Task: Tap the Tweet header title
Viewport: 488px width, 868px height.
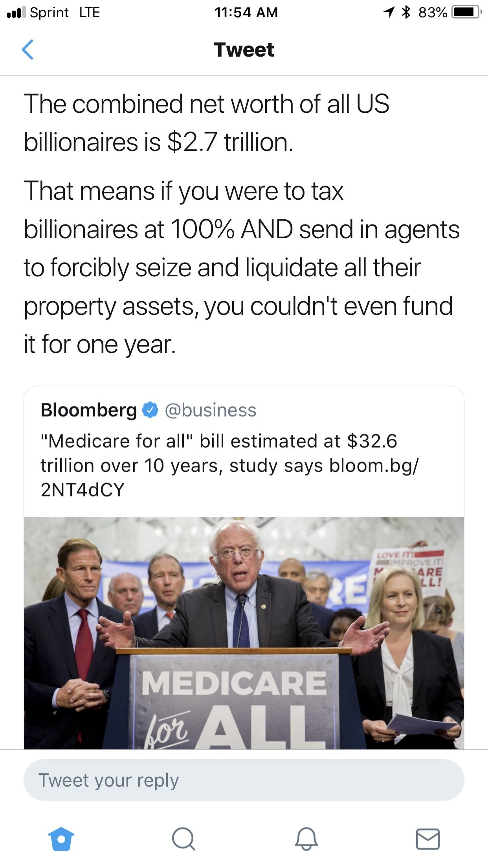Action: pos(244,50)
